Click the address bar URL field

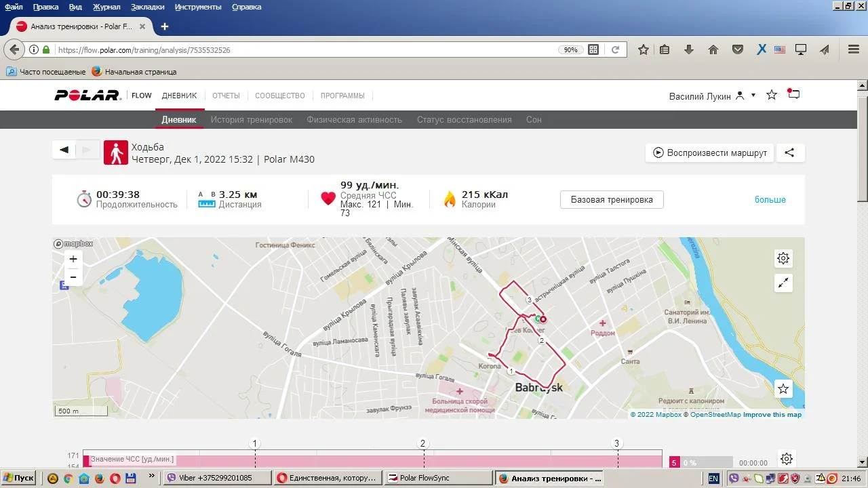pyautogui.click(x=305, y=49)
